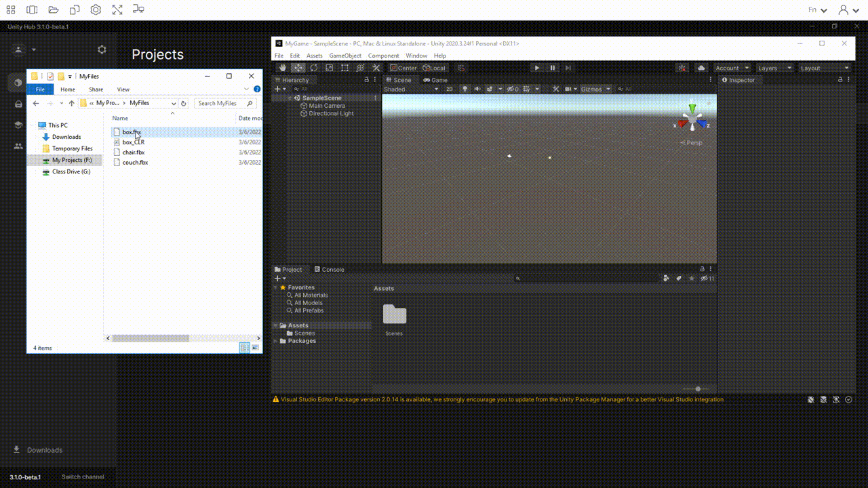Select the Rect transform tool
Screen dimensions: 868x488
[344, 68]
